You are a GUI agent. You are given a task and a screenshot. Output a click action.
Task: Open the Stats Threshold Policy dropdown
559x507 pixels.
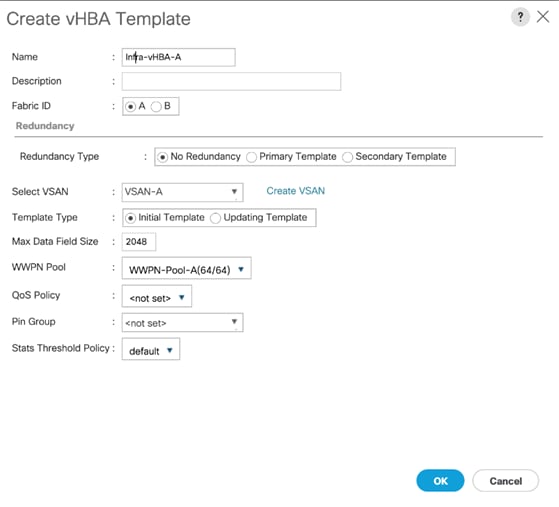tap(151, 349)
